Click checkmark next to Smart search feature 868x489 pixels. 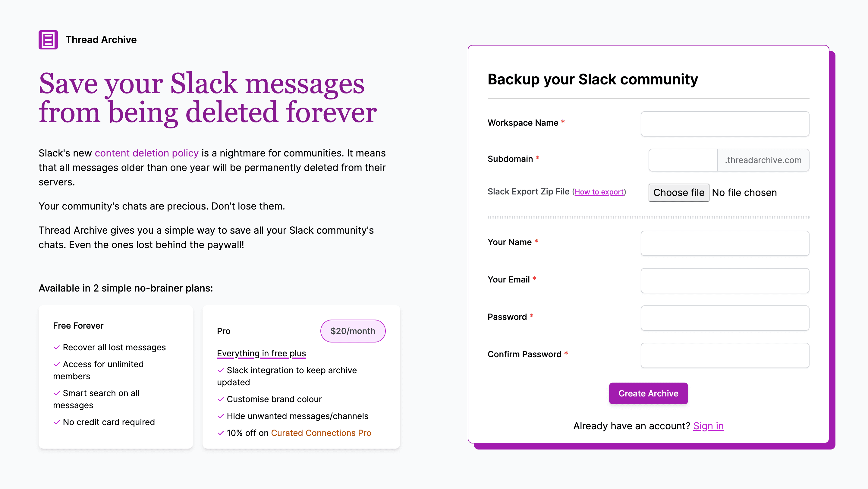tap(57, 393)
